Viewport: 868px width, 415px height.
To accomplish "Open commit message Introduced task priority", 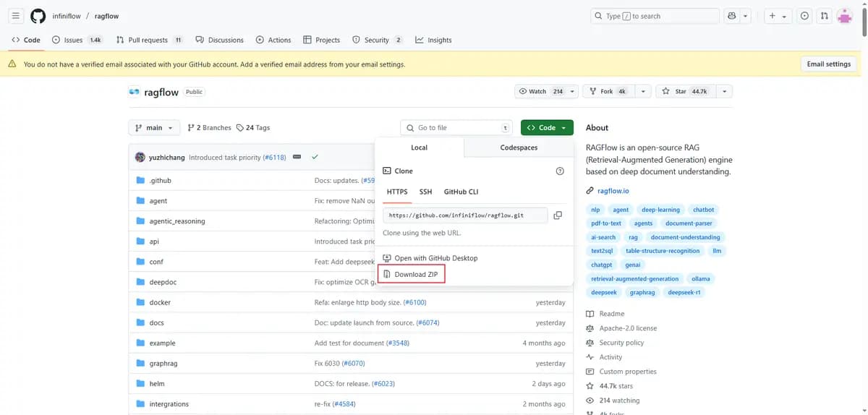I will tap(225, 157).
